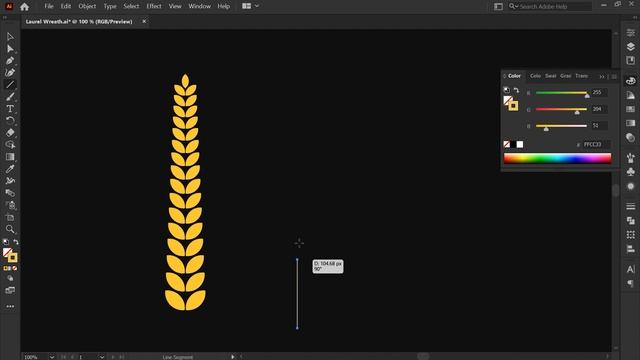Open the workspace switcher icon
Image resolution: width=640 pixels, height=360 pixels.
(x=498, y=7)
